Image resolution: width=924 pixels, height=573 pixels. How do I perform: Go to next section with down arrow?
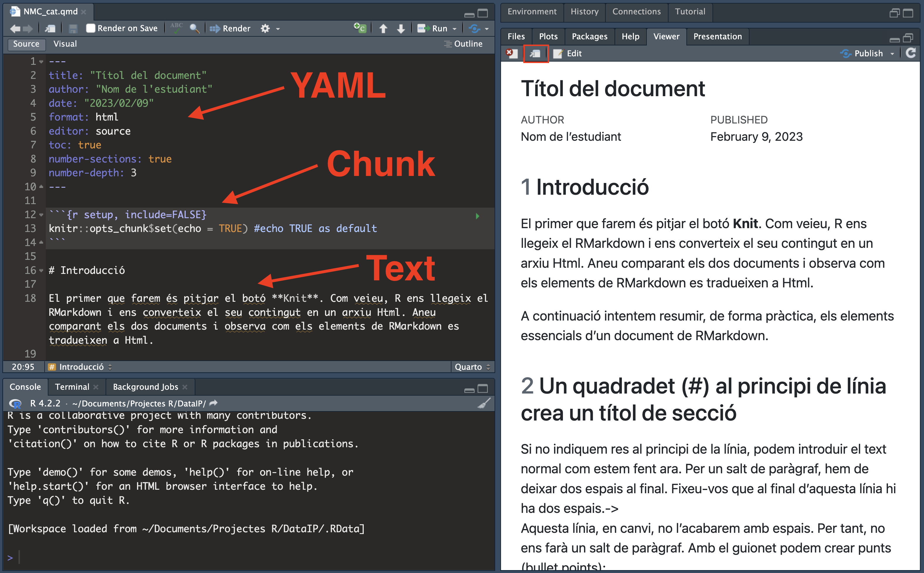pos(401,28)
